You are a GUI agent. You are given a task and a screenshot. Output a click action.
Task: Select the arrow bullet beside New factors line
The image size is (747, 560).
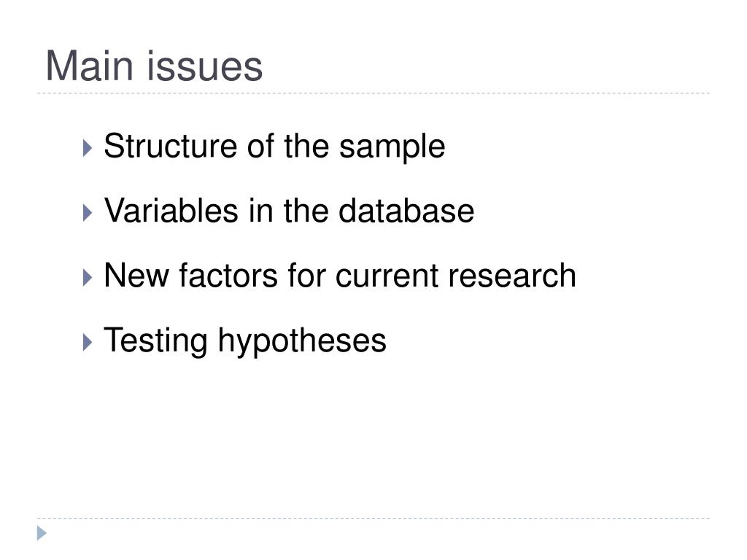click(88, 278)
